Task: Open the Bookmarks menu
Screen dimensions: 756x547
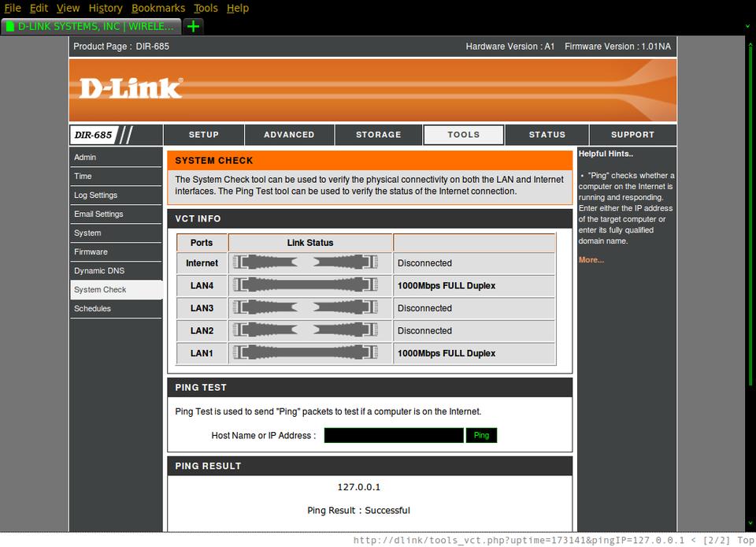Action: tap(158, 8)
